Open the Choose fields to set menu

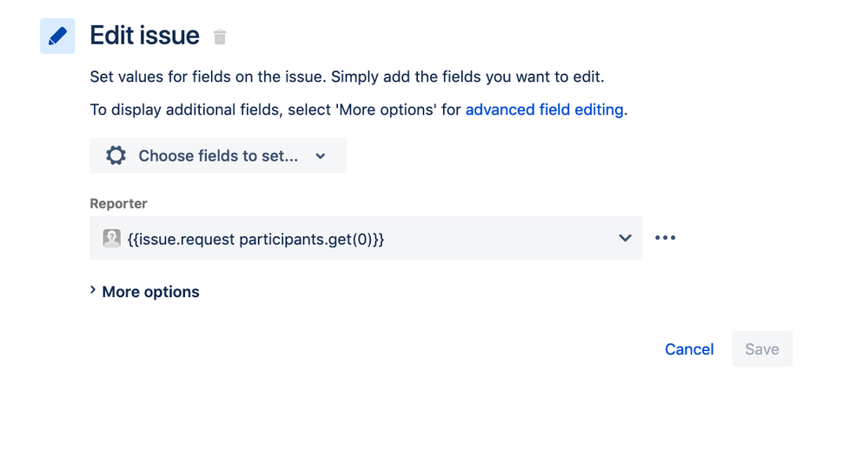(218, 156)
